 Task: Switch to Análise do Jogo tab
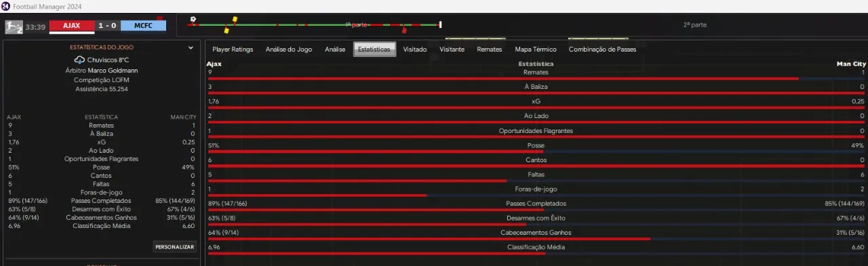pos(290,50)
